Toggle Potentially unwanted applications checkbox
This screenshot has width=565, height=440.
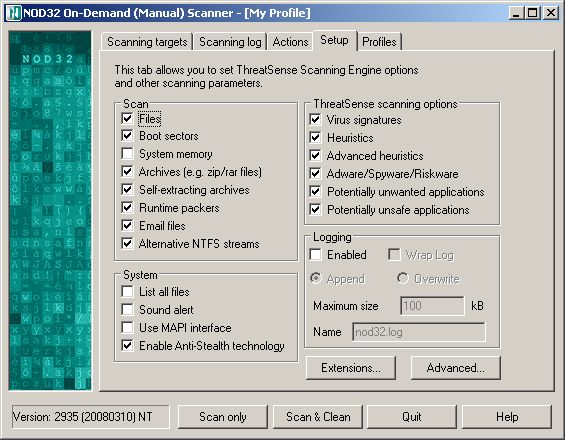(x=315, y=192)
